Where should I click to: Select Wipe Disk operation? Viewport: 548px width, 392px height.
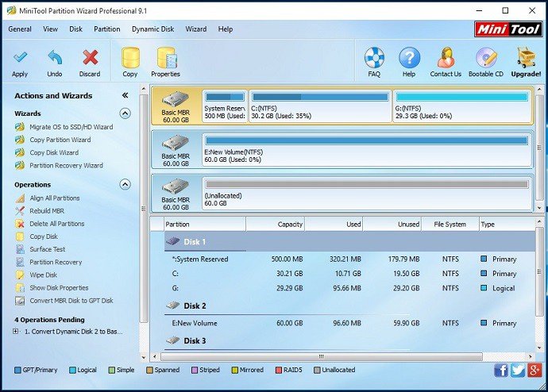[x=44, y=275]
